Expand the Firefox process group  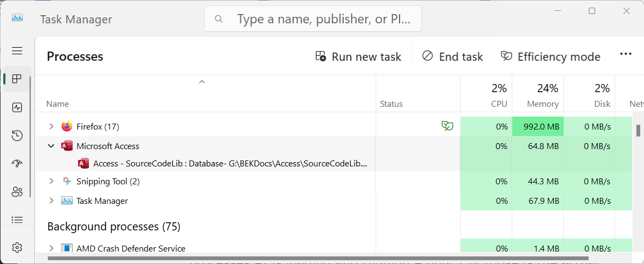pos(51,126)
